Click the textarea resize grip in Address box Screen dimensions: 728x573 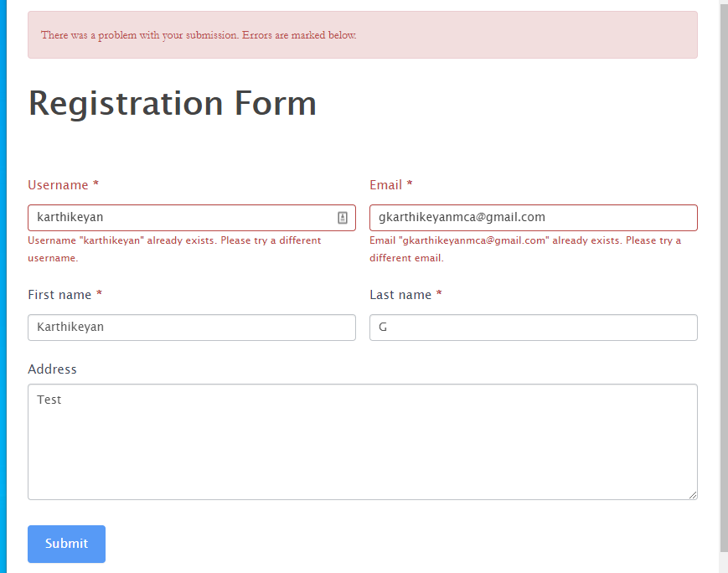coord(692,495)
